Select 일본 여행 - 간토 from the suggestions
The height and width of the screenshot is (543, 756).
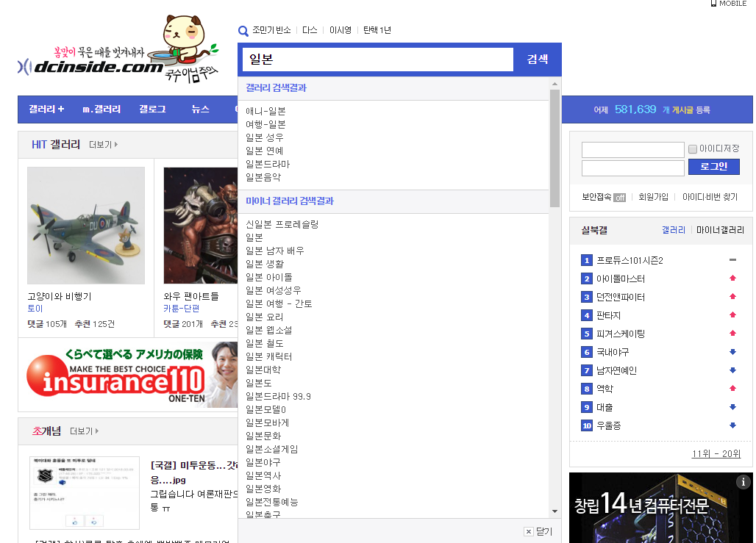(279, 303)
